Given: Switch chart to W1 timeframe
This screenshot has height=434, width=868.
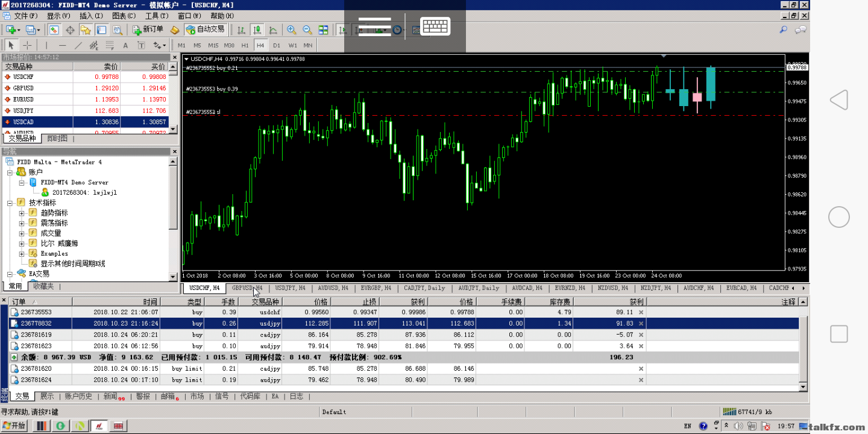Looking at the screenshot, I should tap(292, 45).
